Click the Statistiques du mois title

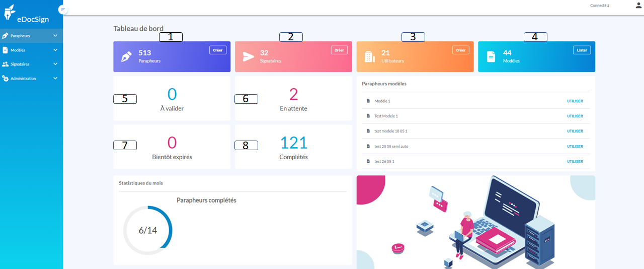point(141,183)
